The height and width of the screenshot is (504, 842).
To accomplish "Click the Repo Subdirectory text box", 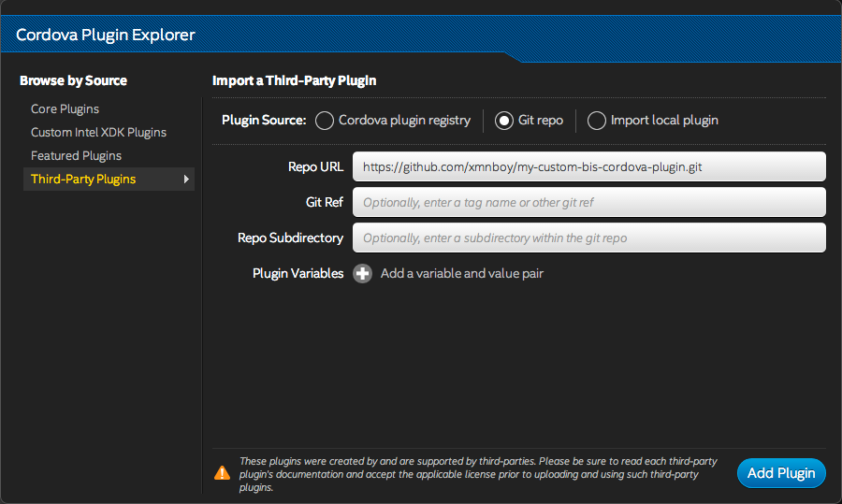I will coord(588,238).
